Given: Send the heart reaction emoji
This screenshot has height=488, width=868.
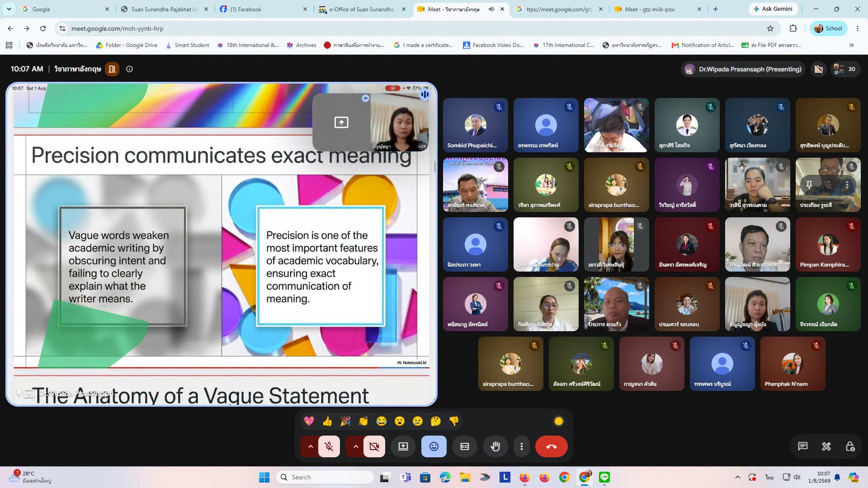Looking at the screenshot, I should (x=309, y=421).
